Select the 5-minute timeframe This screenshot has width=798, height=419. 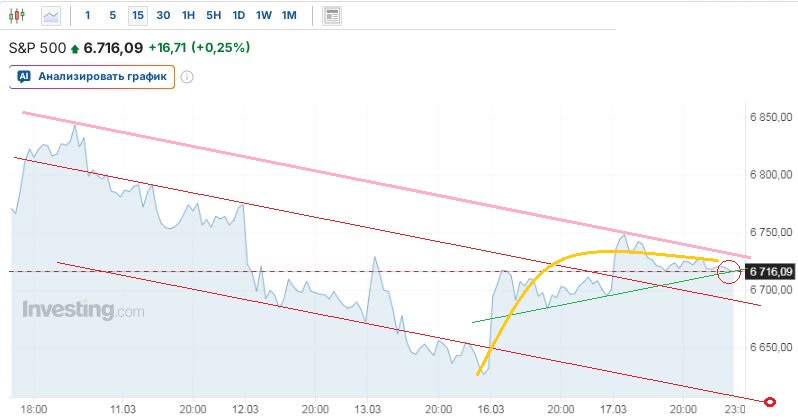(112, 16)
